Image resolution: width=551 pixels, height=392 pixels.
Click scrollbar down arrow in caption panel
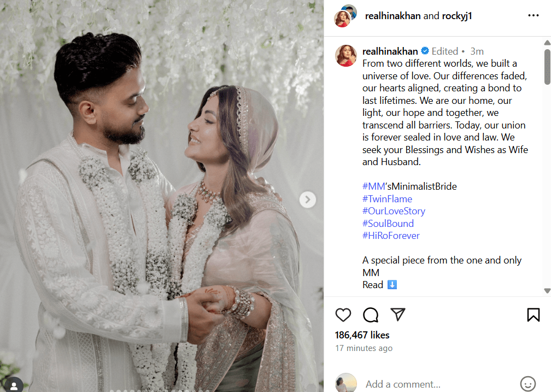[547, 291]
